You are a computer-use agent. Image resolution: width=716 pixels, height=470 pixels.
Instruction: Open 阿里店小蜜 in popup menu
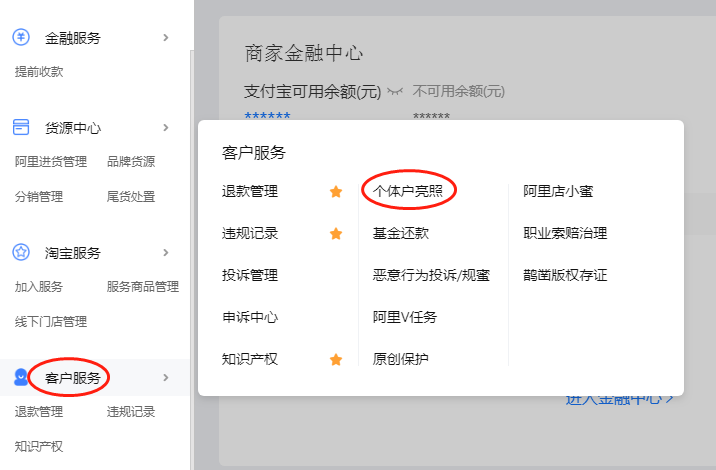[558, 191]
